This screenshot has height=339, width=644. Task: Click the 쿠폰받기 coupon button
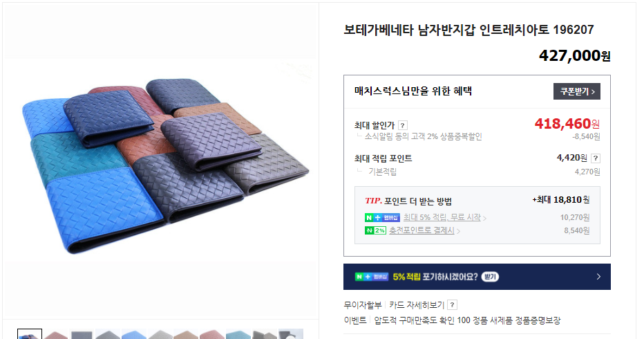pos(577,91)
